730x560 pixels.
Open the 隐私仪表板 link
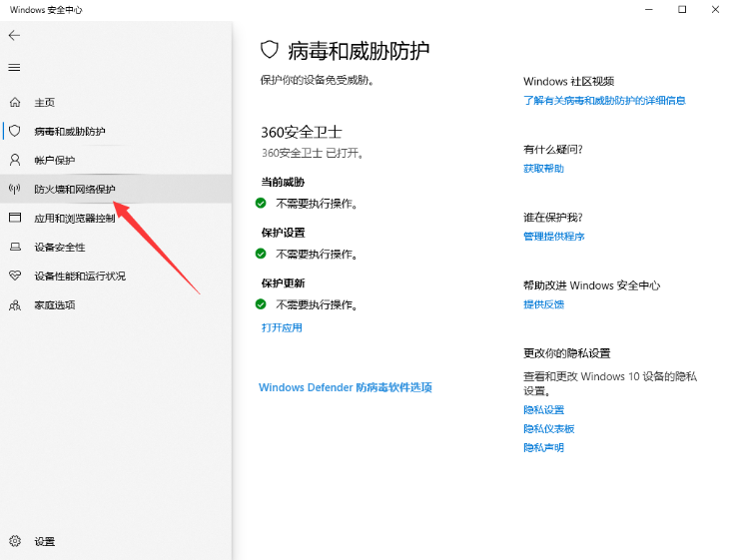click(x=548, y=428)
